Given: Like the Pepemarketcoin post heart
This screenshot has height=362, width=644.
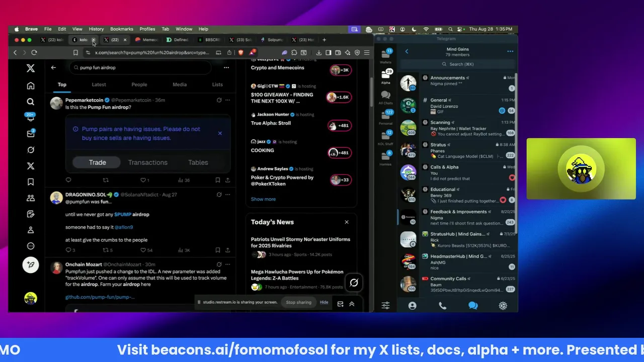Looking at the screenshot, I should (x=143, y=180).
